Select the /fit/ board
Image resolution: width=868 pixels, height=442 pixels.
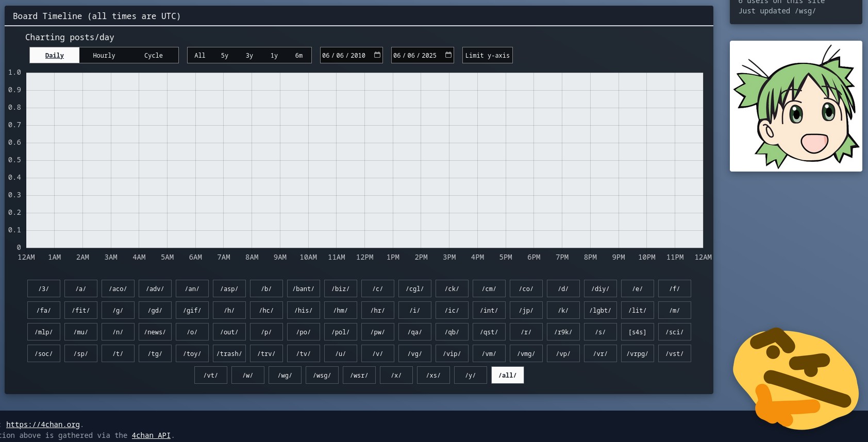81,310
